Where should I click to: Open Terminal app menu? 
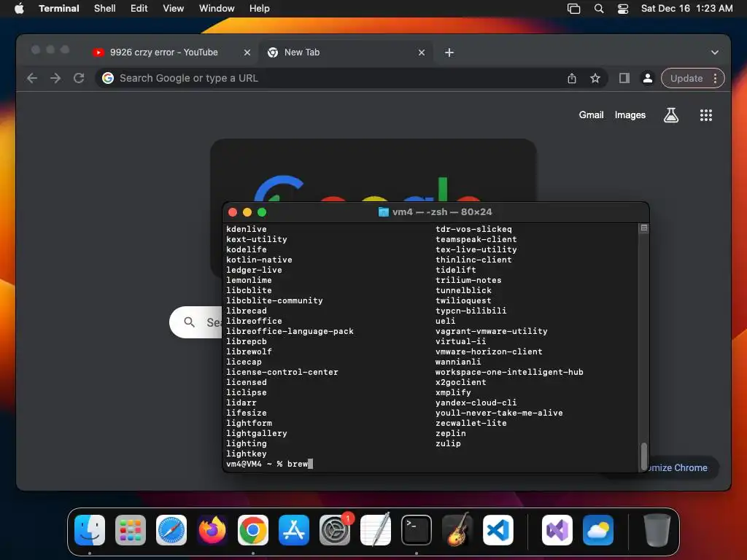pyautogui.click(x=59, y=8)
